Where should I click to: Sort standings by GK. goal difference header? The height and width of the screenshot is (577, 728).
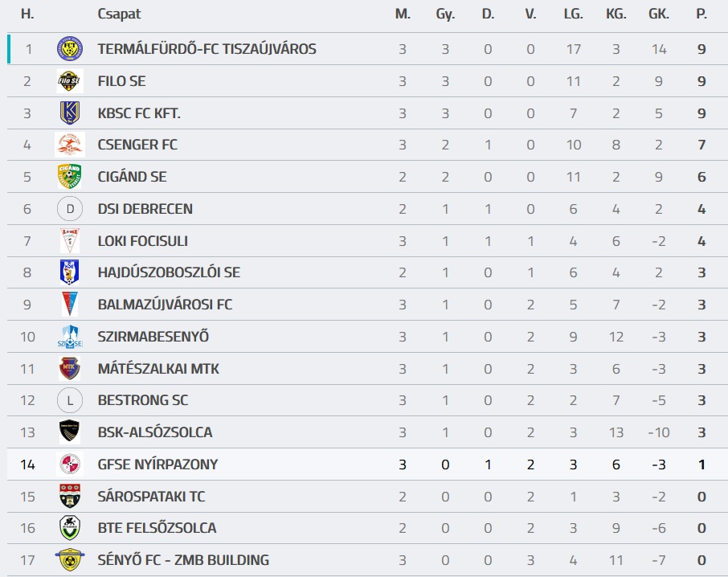658,14
